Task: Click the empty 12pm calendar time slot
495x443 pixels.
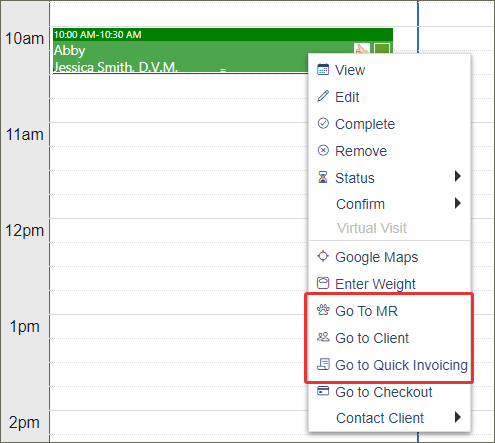Action: (x=178, y=230)
